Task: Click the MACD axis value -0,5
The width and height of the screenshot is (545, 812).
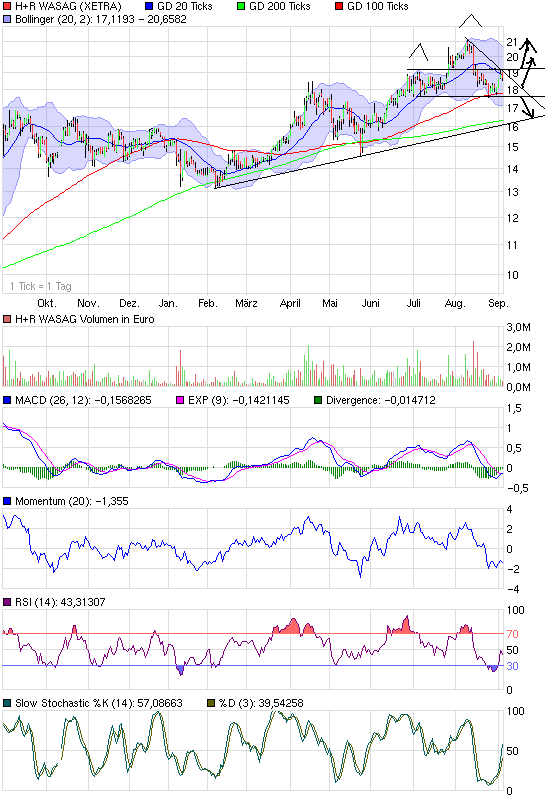Action: click(x=517, y=488)
